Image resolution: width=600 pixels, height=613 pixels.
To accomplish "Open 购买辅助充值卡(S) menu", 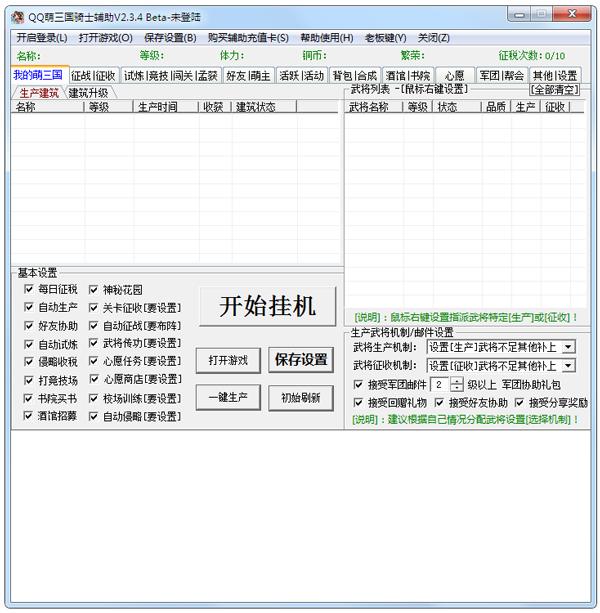I will coord(248,38).
